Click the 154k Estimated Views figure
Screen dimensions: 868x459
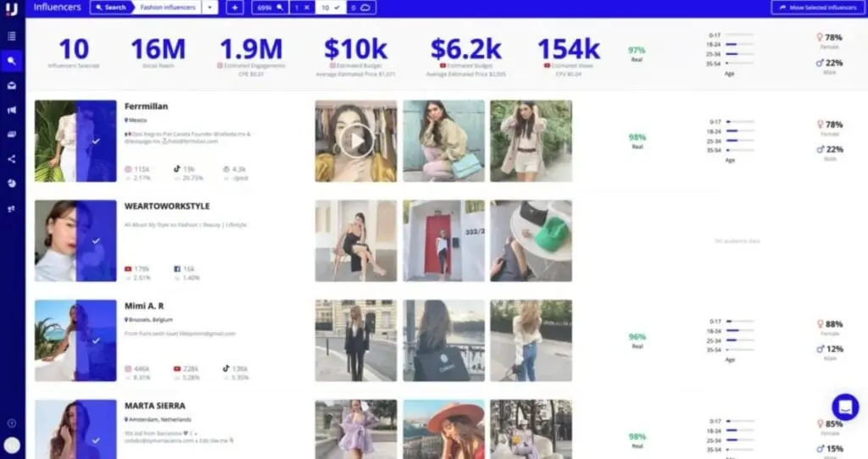[x=569, y=49]
